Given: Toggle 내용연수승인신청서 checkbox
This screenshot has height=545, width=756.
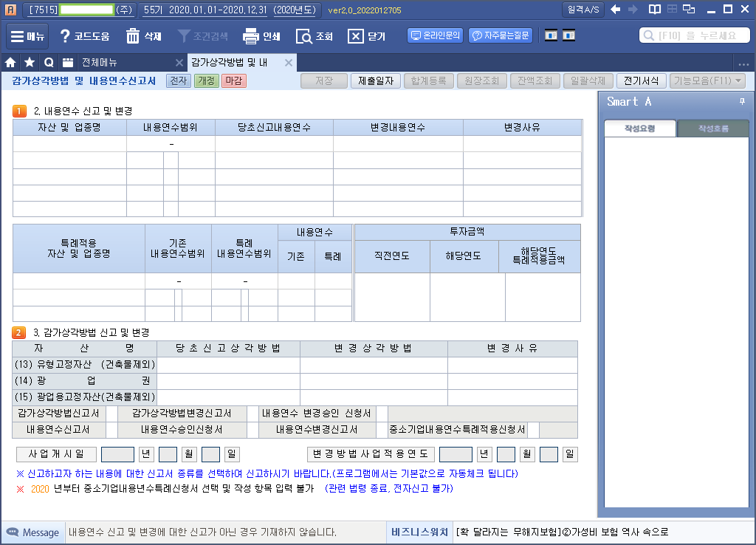Looking at the screenshot, I should point(252,430).
